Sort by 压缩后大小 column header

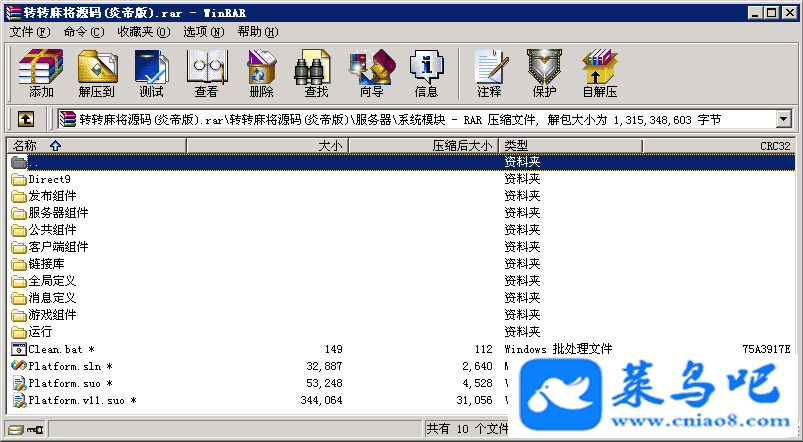[x=424, y=146]
